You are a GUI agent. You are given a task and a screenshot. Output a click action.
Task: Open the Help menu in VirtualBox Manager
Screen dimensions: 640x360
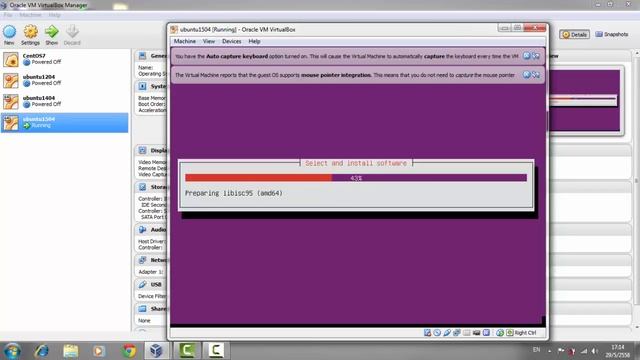pyautogui.click(x=54, y=15)
